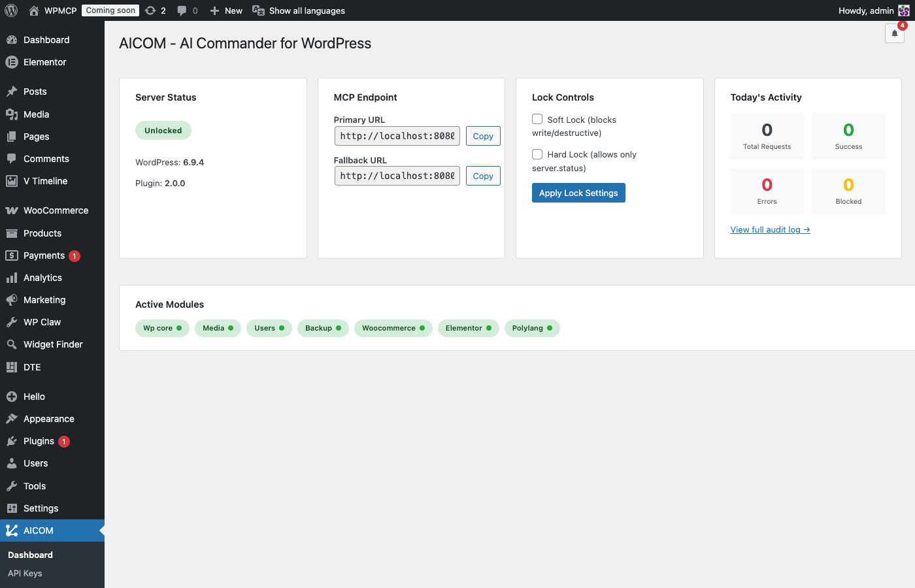Click the Users module chip
Image resolution: width=915 pixels, height=588 pixels.
click(x=269, y=328)
